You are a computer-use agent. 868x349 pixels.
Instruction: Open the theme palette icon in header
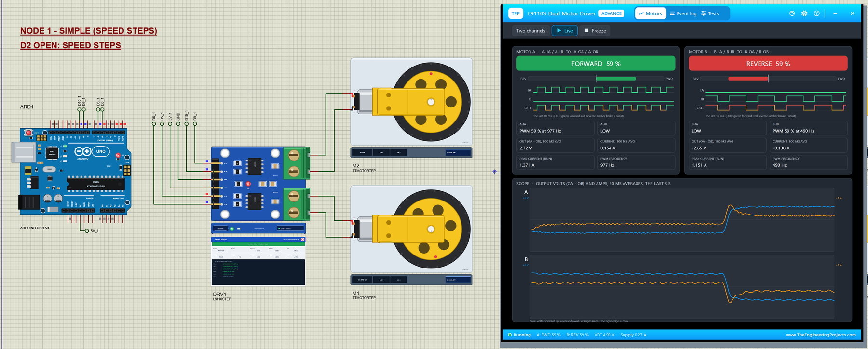coord(792,13)
